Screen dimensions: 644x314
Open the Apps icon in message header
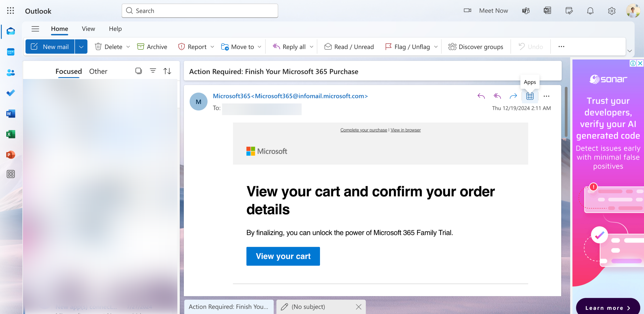[530, 96]
